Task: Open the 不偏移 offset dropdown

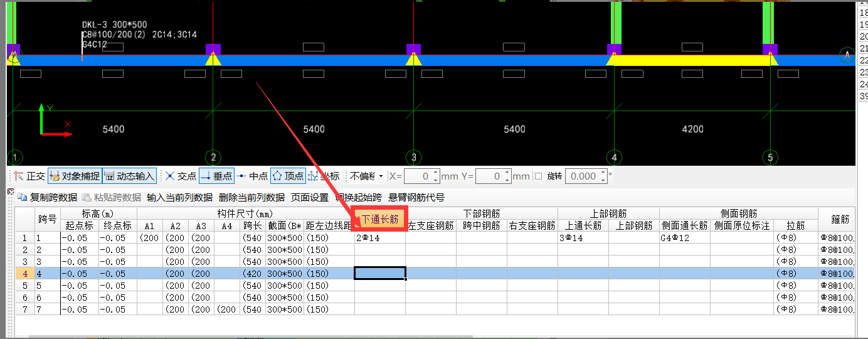Action: [x=367, y=176]
